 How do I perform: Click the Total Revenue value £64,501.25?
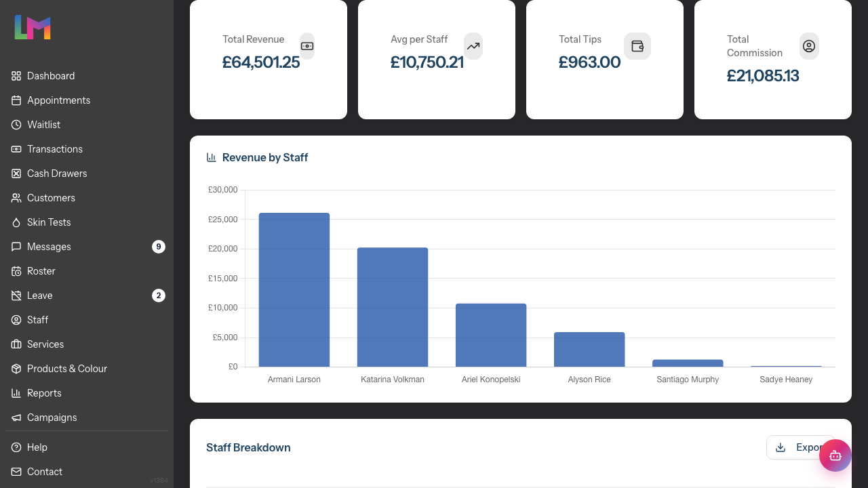[261, 62]
